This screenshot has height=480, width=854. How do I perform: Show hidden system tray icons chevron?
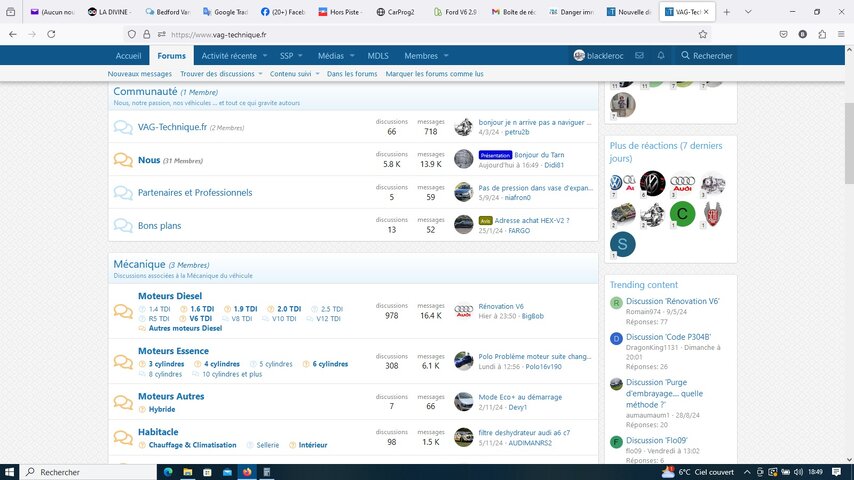point(747,472)
